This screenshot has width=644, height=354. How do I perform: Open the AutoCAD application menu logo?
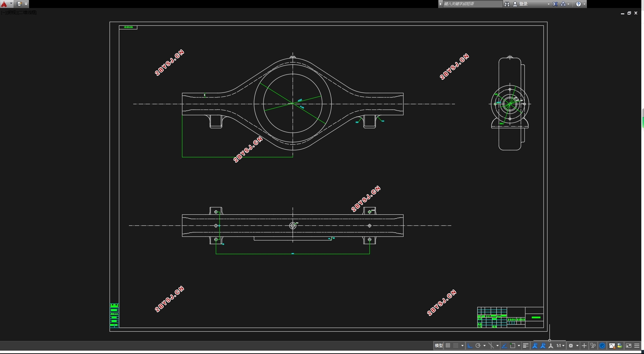4,4
